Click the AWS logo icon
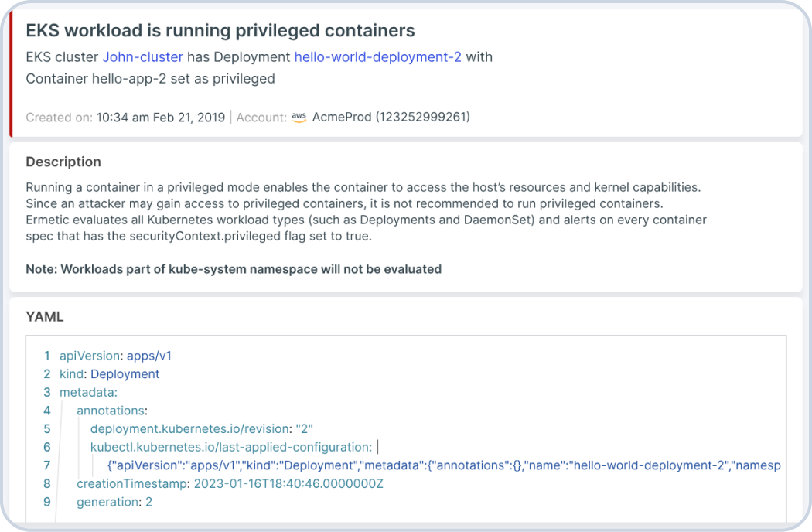This screenshot has width=812, height=532. point(299,117)
